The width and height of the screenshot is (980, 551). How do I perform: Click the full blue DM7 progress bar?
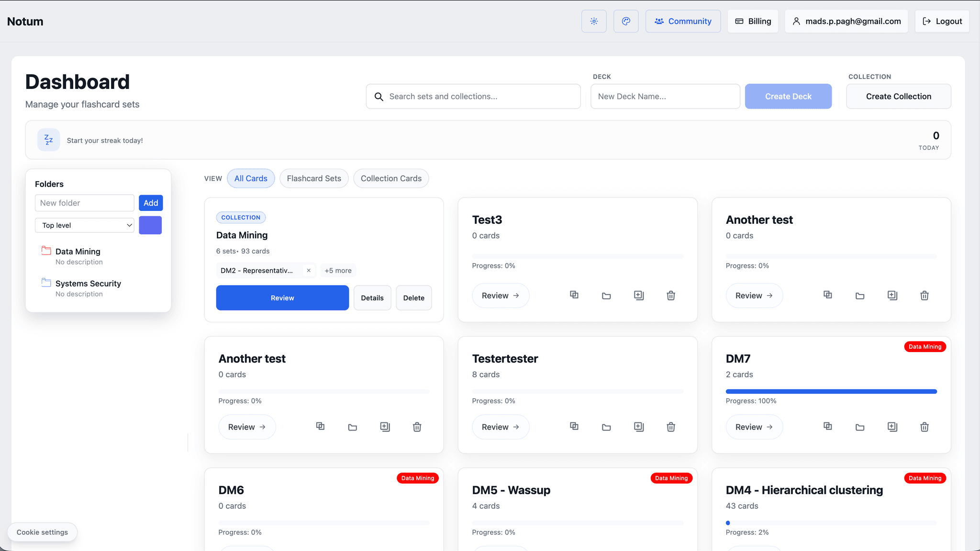[x=831, y=392]
